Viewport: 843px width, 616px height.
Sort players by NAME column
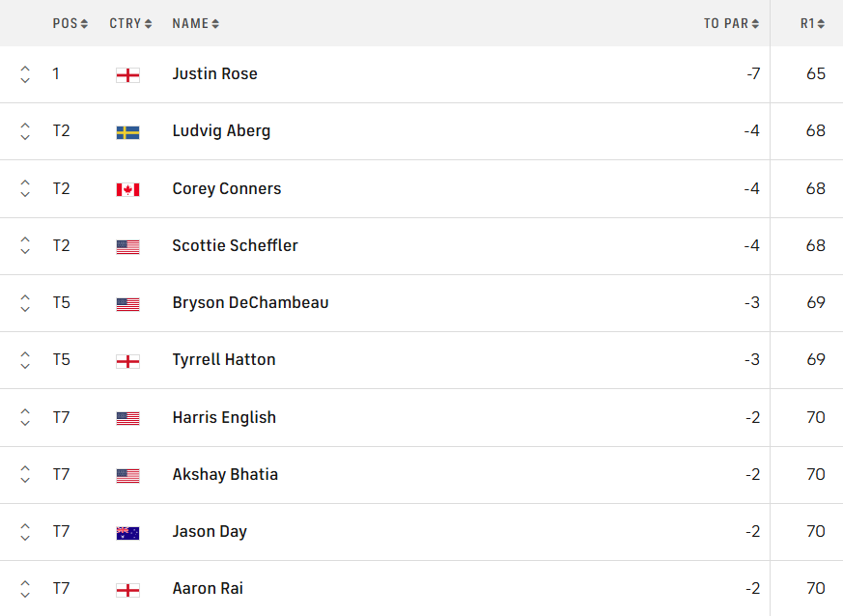pos(195,23)
